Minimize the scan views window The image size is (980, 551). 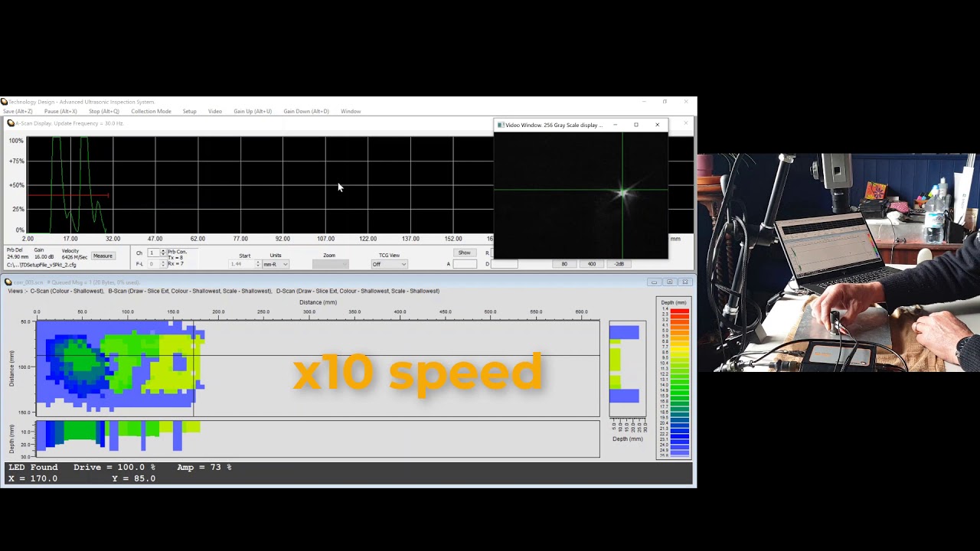[x=654, y=282]
